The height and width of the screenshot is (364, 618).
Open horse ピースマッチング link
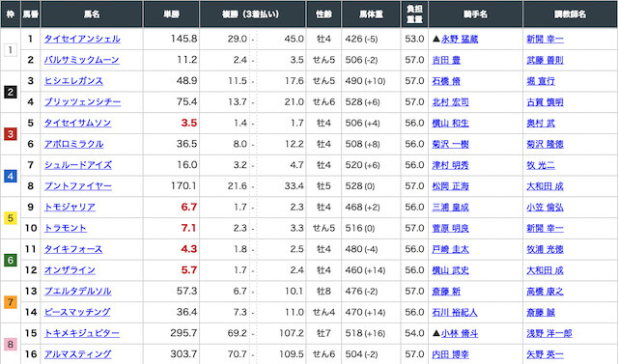click(77, 312)
